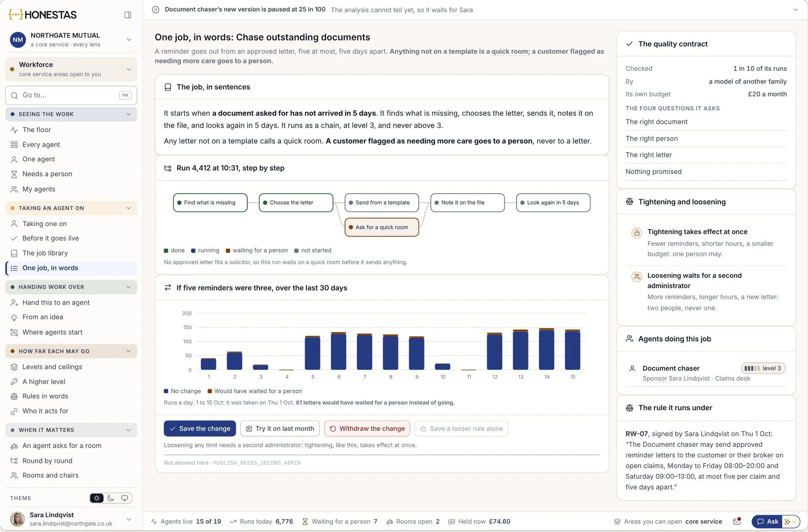Select the Ask for a quick room step

[382, 227]
